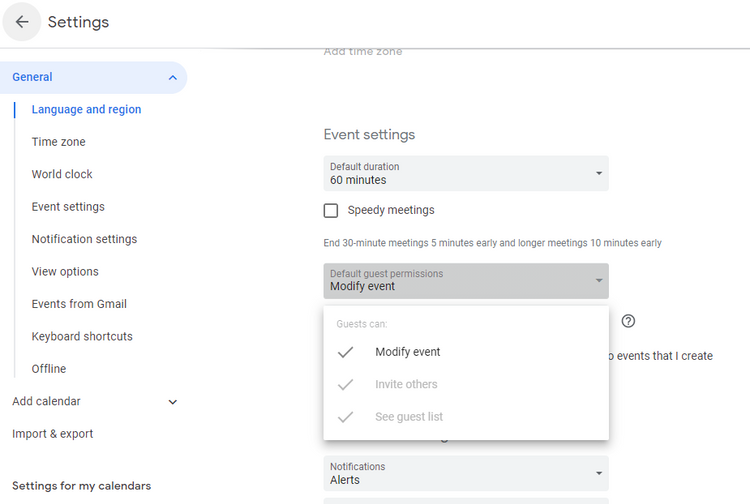Open Time zone settings section

(x=58, y=142)
